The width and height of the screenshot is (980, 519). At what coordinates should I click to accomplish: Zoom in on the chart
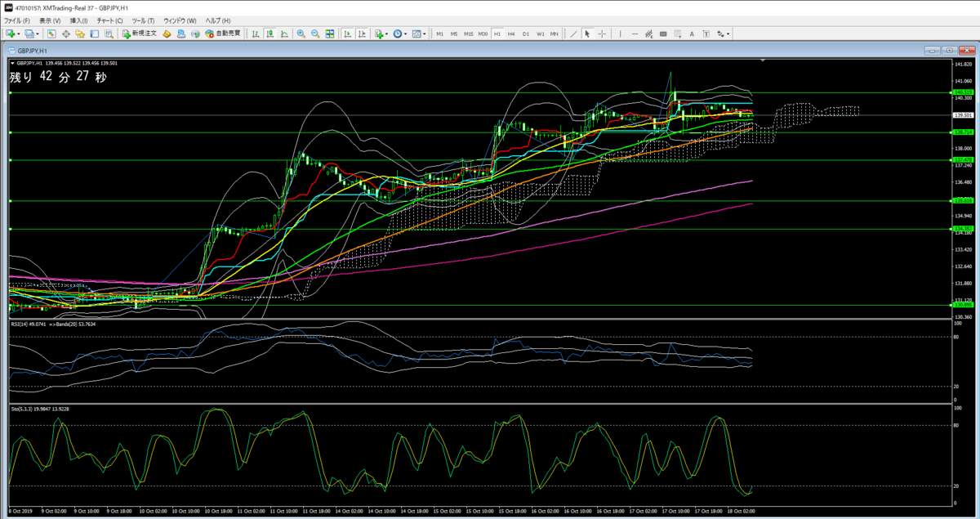coord(301,34)
